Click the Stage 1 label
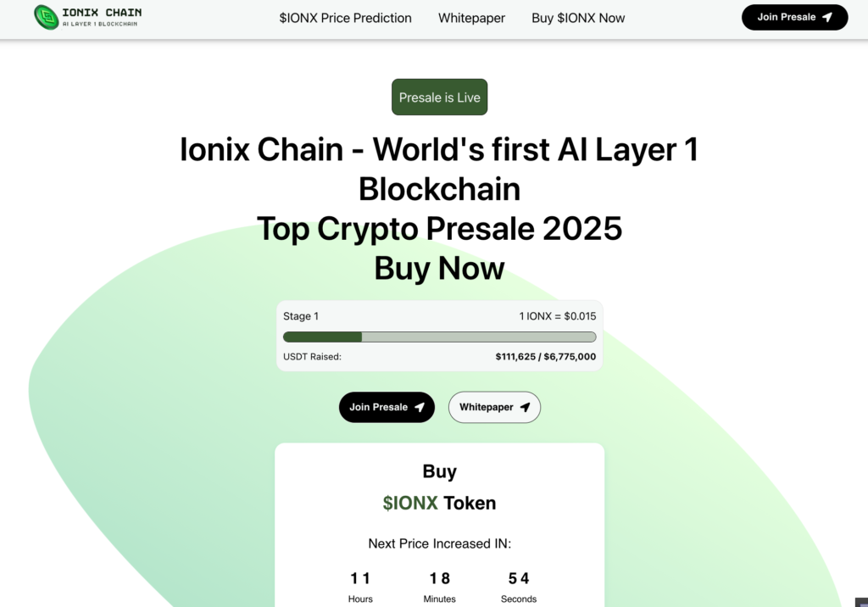 [x=301, y=316]
